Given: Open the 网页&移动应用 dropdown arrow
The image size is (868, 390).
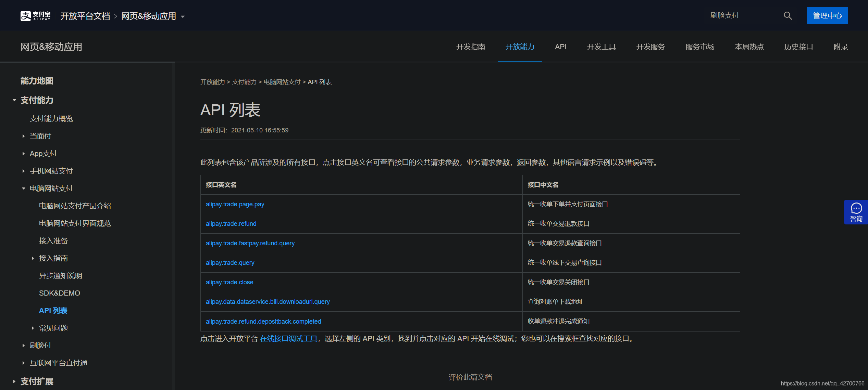Looking at the screenshot, I should click(183, 16).
